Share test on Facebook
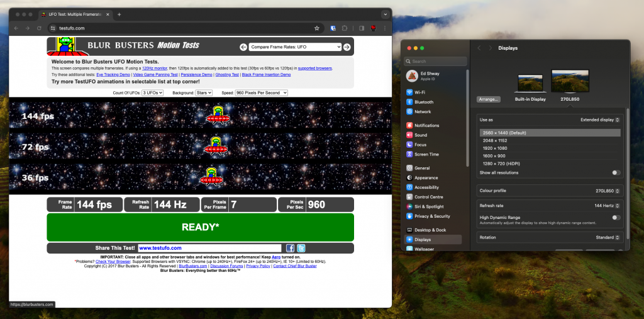 291,248
